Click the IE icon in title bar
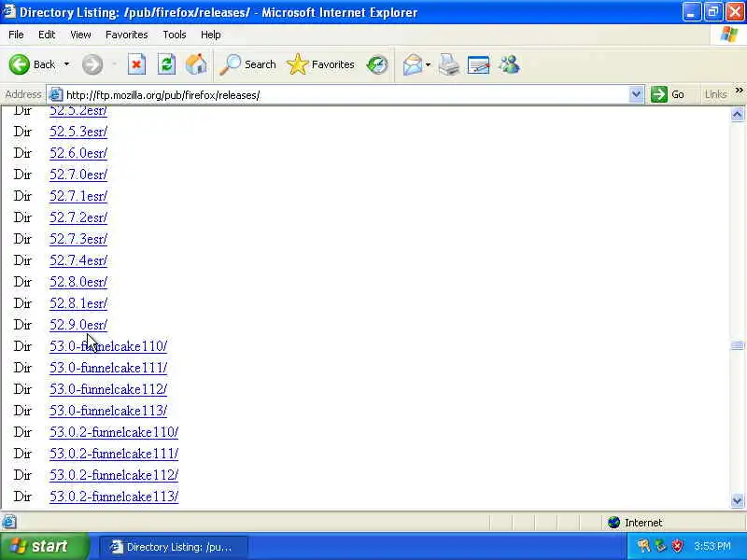 click(x=8, y=11)
